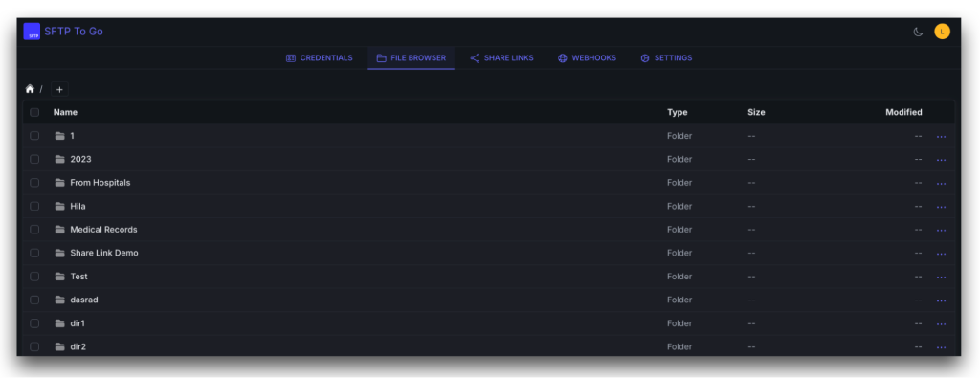Open the Hila folder name
This screenshot has height=378, width=980.
(78, 206)
